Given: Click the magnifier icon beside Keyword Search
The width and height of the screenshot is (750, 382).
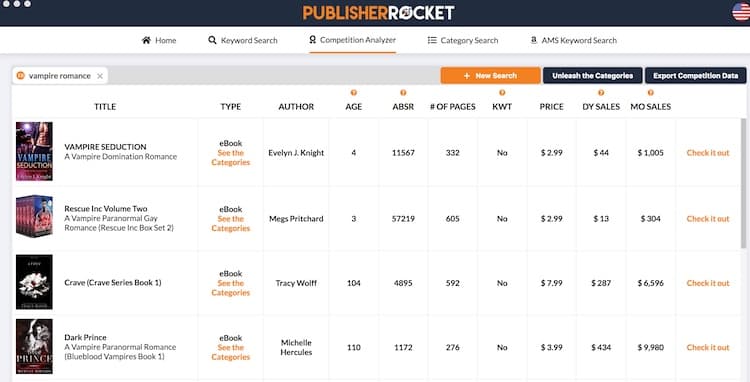Looking at the screenshot, I should (x=212, y=40).
